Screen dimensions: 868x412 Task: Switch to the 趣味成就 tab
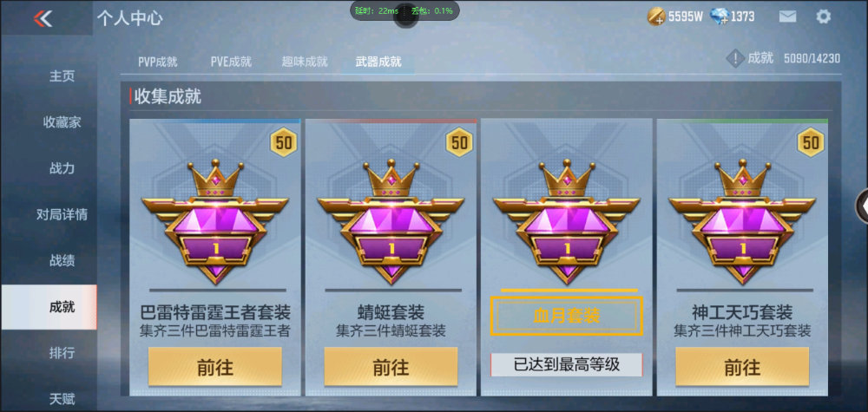pyautogui.click(x=305, y=62)
